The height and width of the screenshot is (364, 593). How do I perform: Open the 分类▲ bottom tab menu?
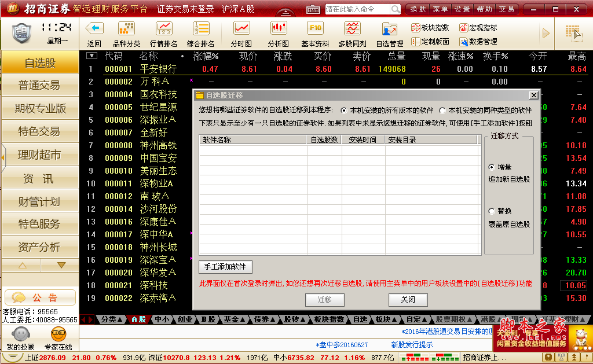(x=112, y=319)
